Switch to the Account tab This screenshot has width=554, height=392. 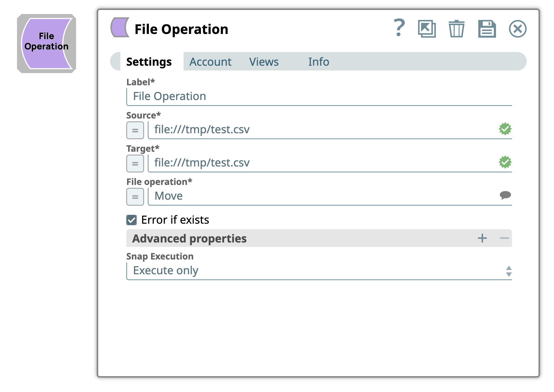point(211,62)
